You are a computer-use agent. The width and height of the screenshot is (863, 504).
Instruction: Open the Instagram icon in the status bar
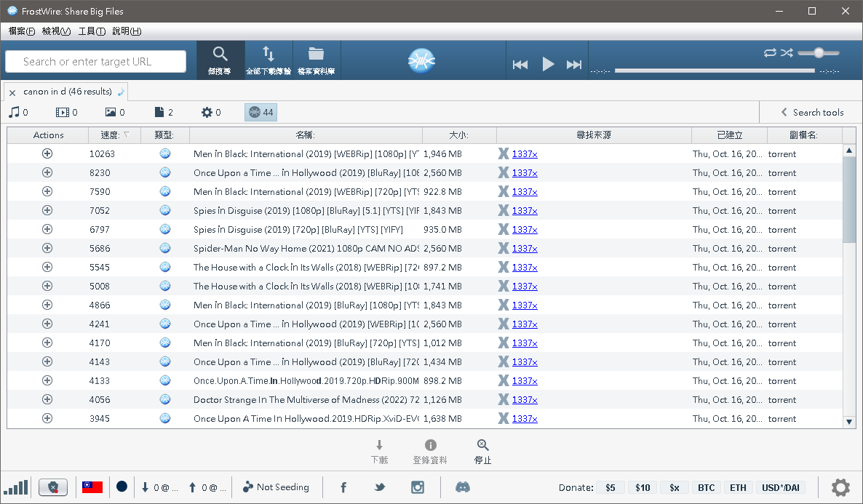point(418,487)
